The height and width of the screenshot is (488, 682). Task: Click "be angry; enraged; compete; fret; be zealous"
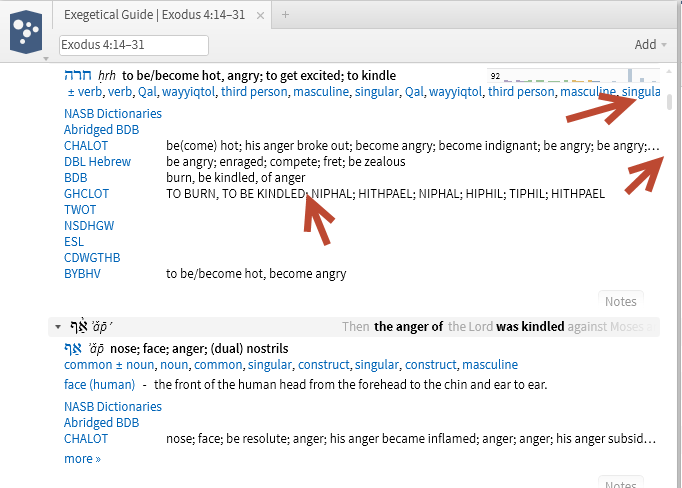[x=286, y=162]
